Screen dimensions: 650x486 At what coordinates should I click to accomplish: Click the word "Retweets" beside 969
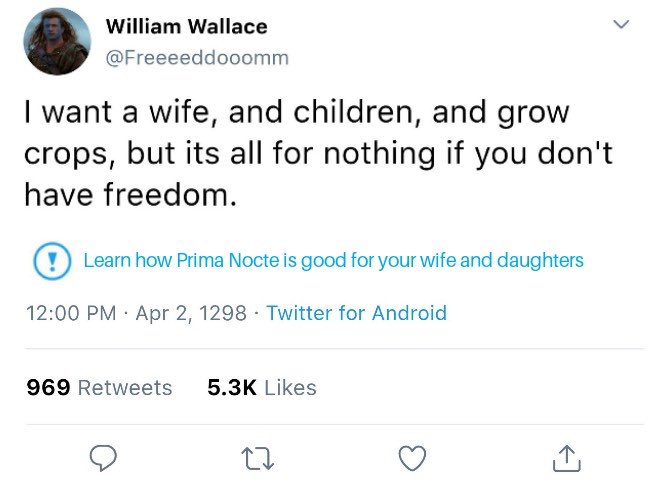click(x=124, y=387)
